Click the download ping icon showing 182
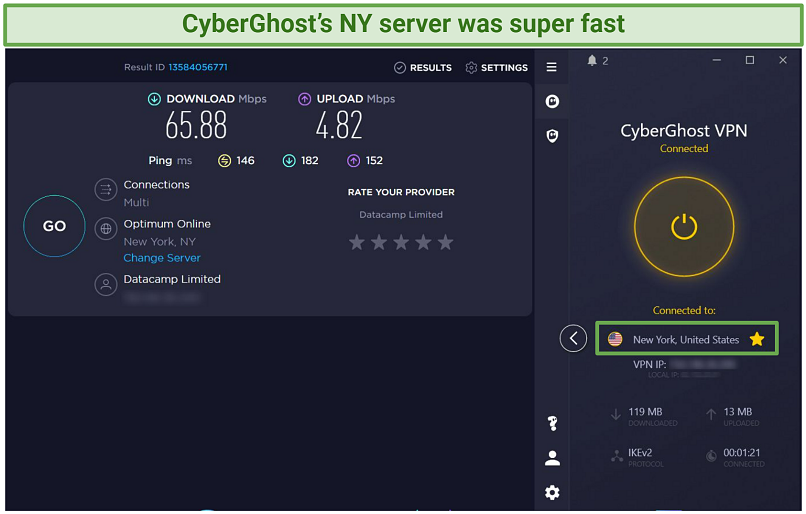The width and height of the screenshot is (806, 514). 289,161
